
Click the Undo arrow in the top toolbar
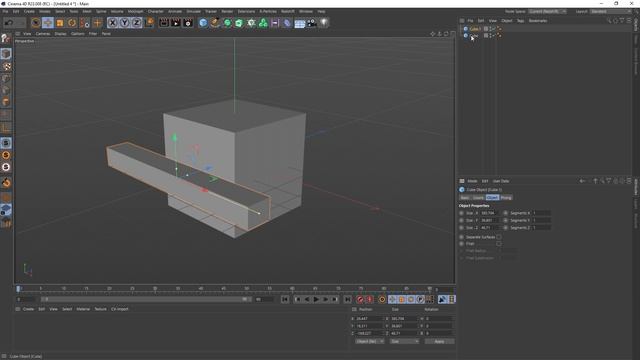tap(9, 23)
